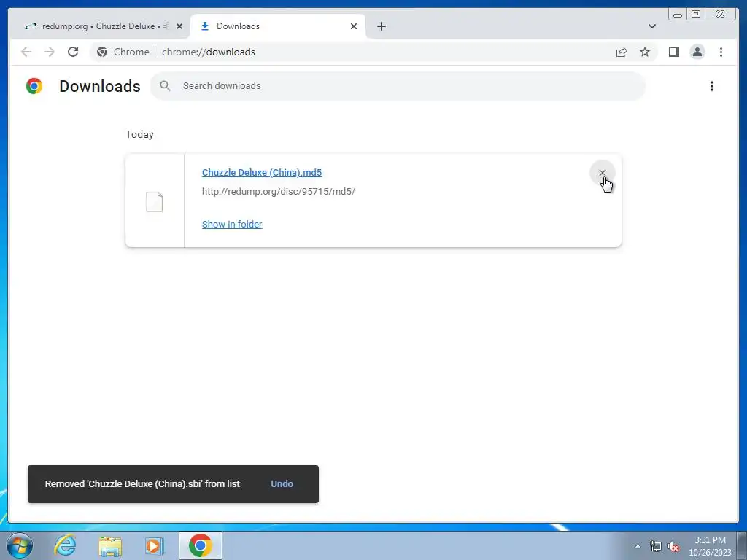Share this page icon in address bar
This screenshot has height=560, width=747.
pos(622,52)
